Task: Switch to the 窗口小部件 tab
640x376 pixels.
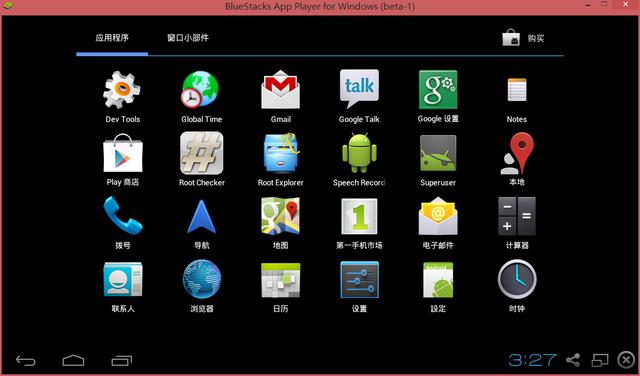Action: pos(188,38)
